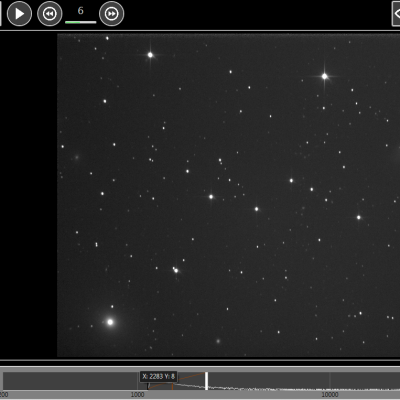Click the histogram at the 10000 tick
Screen dimensions: 400x400
click(330, 381)
